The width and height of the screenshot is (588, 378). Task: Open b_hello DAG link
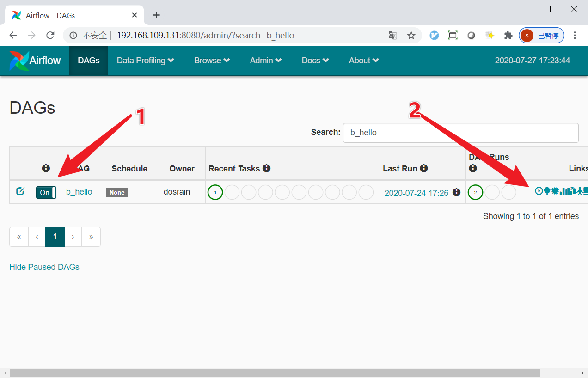(79, 192)
